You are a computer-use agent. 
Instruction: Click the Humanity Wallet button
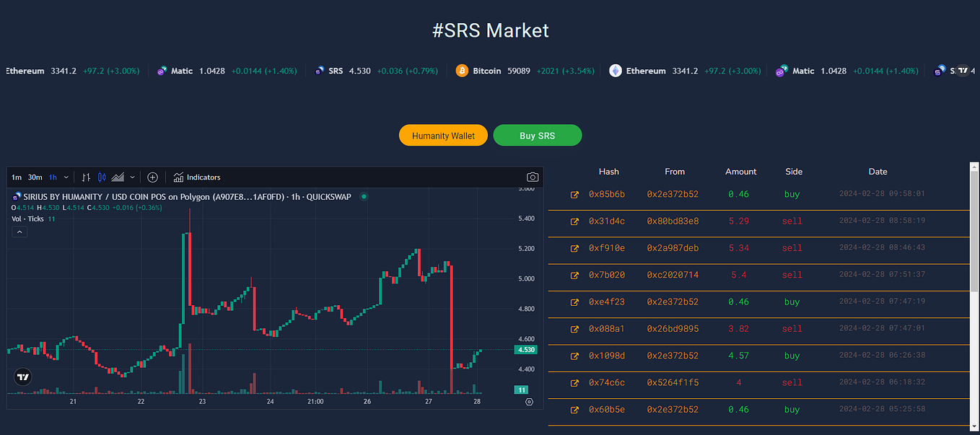tap(443, 136)
